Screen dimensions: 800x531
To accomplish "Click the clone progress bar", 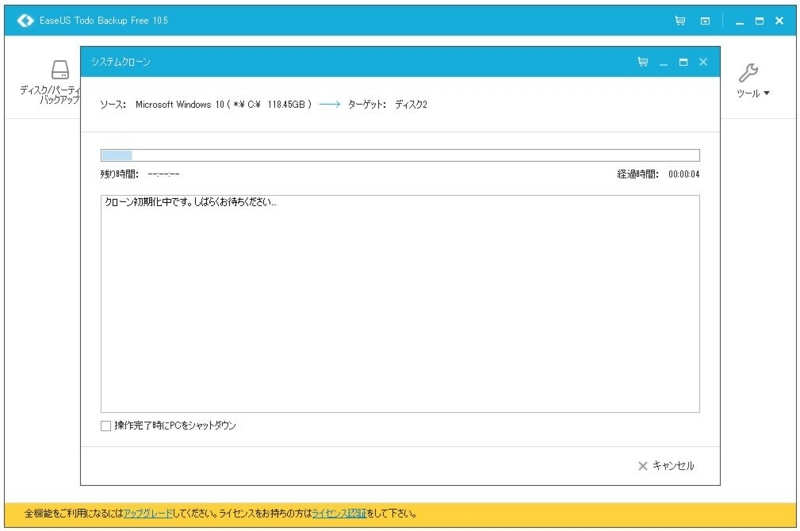I will (400, 156).
